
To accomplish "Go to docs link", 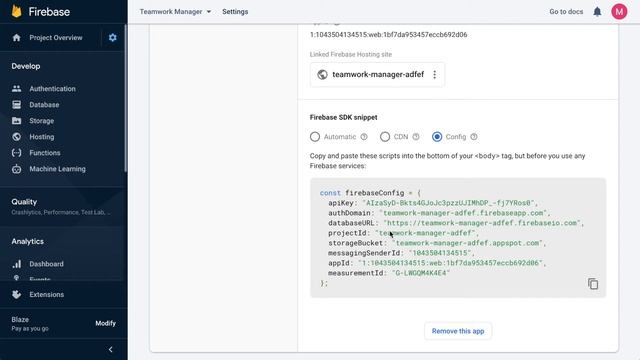I will coord(566,11).
